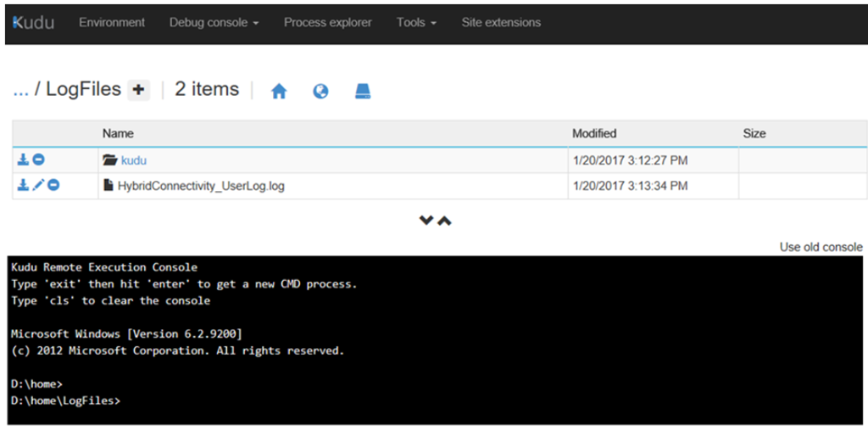Open Process explorer
Viewport: 868px width, 426px height.
pyautogui.click(x=328, y=23)
